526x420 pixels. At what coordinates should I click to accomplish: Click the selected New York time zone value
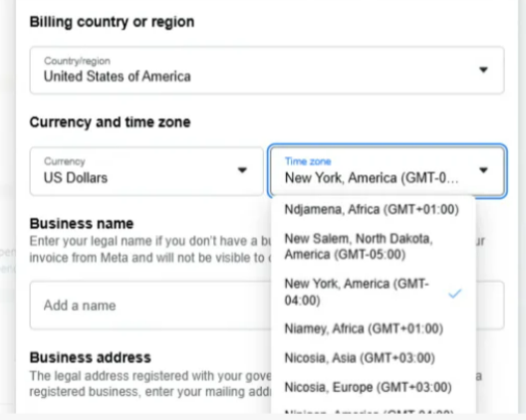(372, 177)
